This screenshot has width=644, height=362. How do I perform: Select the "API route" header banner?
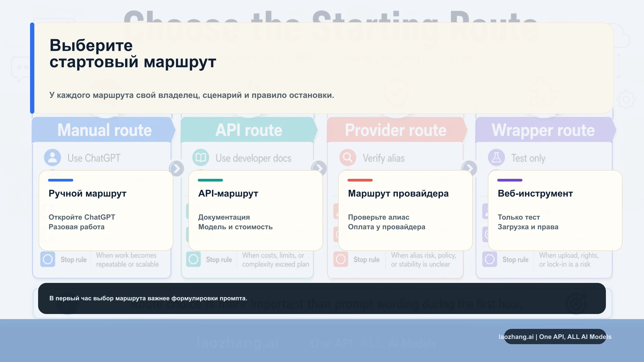coord(248,130)
